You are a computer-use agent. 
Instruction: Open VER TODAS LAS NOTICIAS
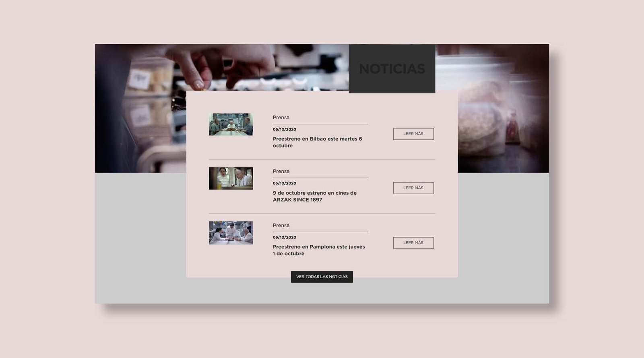(322, 277)
